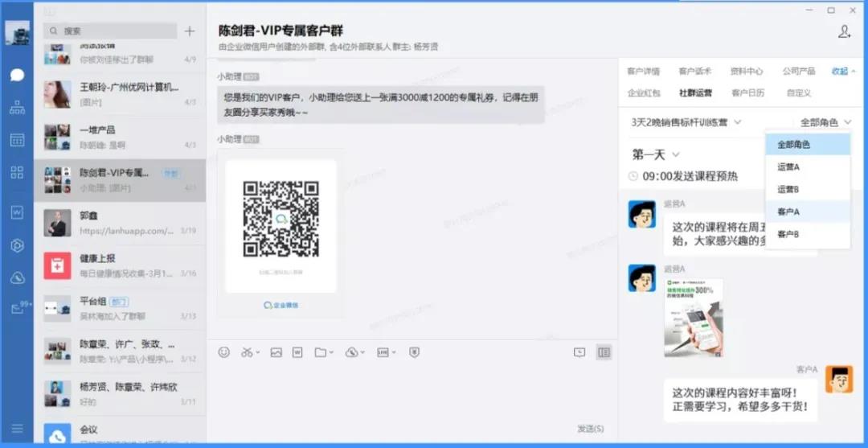Open the contacts organization icon in the left sidebar

click(17, 108)
